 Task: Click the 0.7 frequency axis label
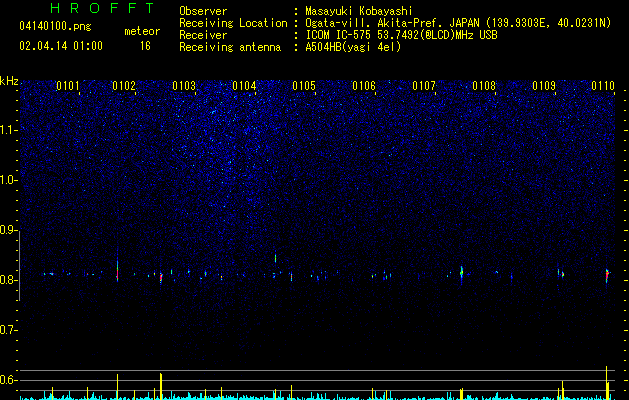(x=9, y=330)
